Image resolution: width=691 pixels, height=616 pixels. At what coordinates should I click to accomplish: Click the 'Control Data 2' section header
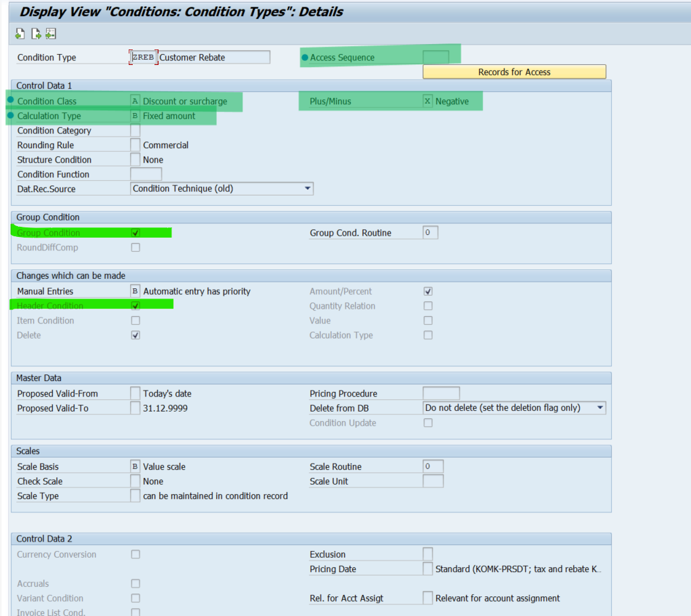click(x=44, y=539)
